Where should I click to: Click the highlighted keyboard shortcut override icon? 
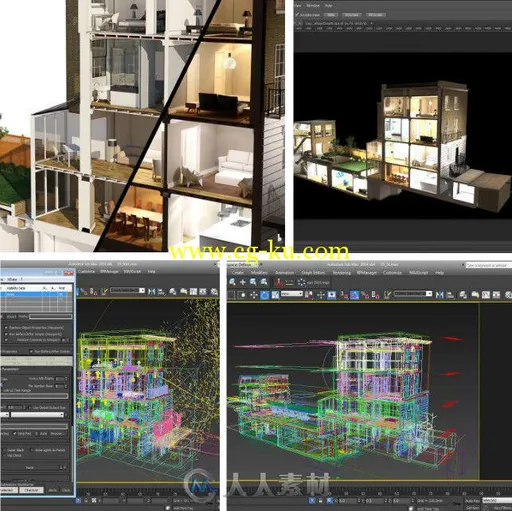pos(332,295)
